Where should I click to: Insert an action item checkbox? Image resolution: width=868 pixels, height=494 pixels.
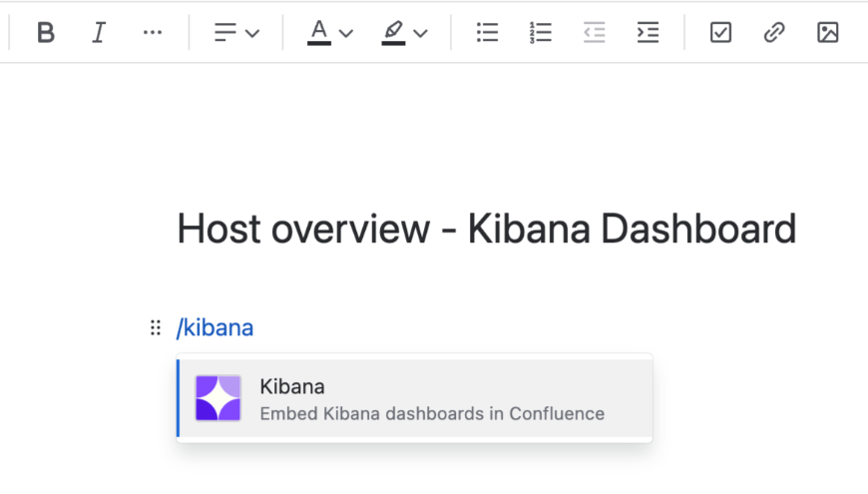point(720,33)
